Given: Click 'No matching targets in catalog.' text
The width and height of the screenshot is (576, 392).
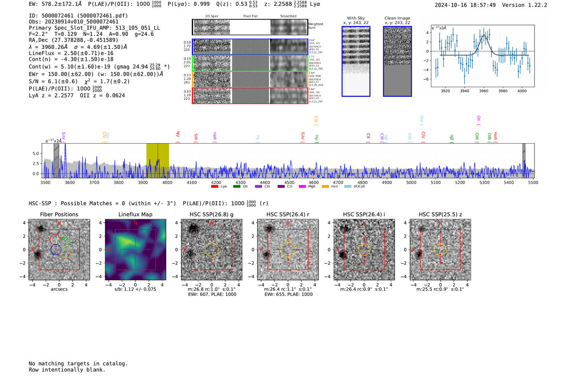Looking at the screenshot, I should coord(78,364).
